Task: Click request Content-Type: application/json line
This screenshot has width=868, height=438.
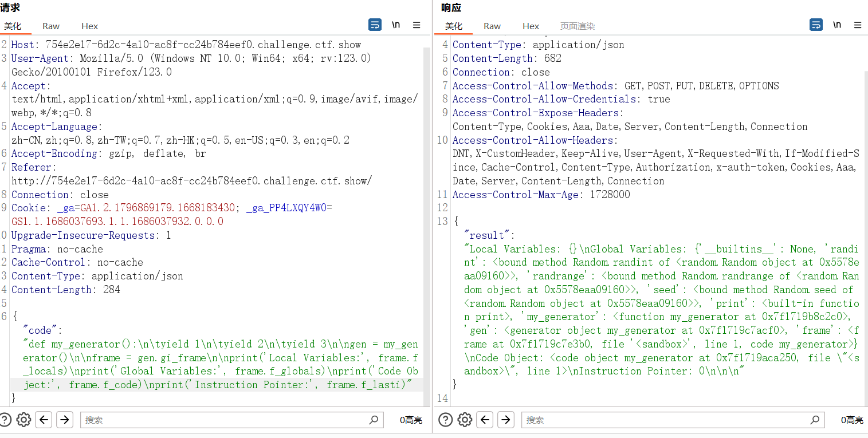Action: [x=97, y=276]
